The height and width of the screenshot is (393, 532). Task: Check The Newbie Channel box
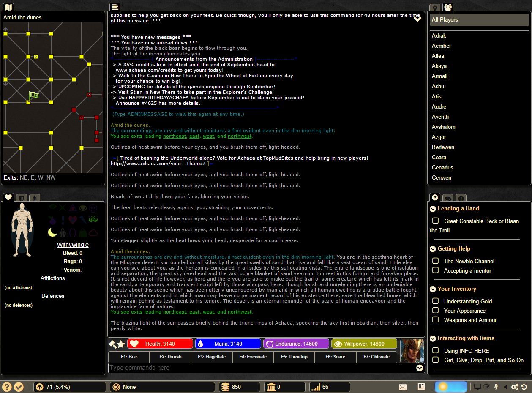pyautogui.click(x=435, y=261)
